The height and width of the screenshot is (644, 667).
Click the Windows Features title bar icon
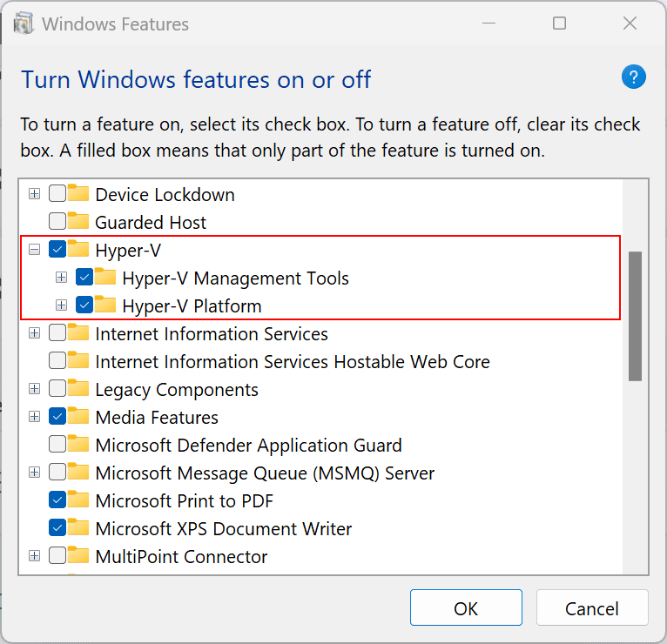24,23
